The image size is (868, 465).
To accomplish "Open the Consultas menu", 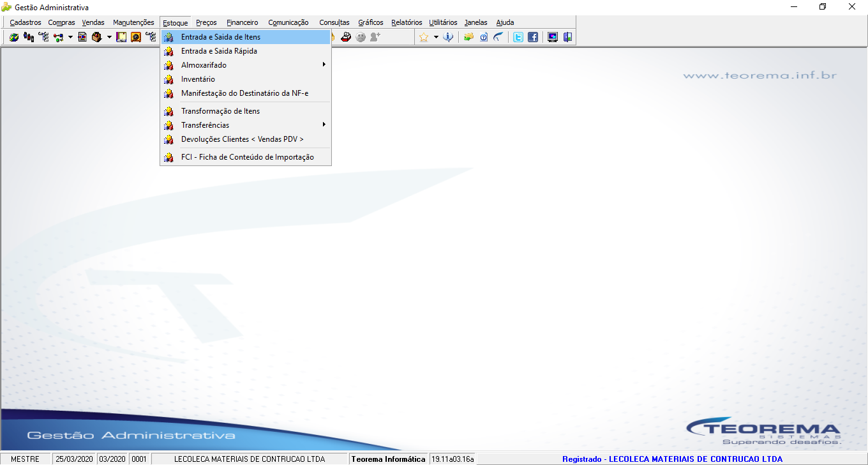I will (334, 22).
